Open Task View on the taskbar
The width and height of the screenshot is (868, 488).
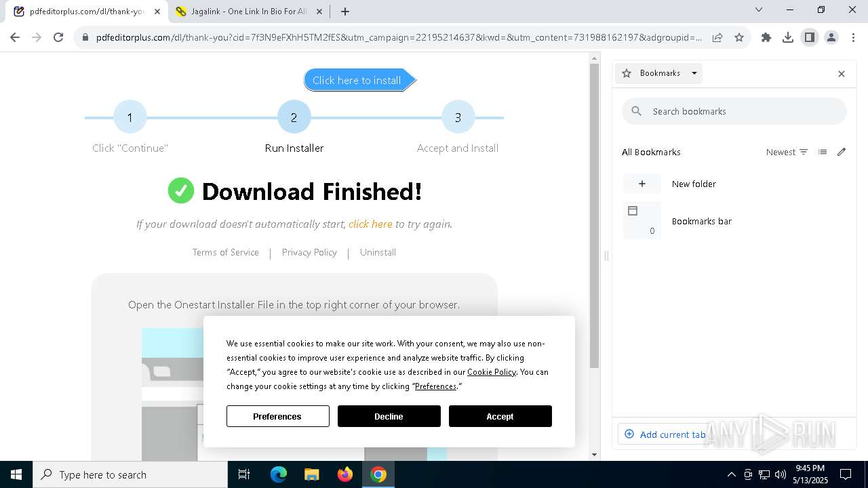(244, 474)
